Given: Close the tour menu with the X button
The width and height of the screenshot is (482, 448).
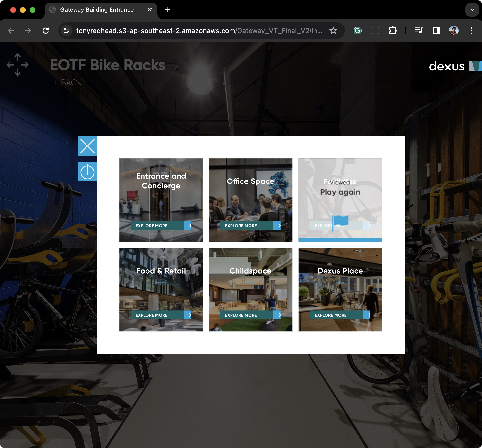Looking at the screenshot, I should [x=87, y=146].
